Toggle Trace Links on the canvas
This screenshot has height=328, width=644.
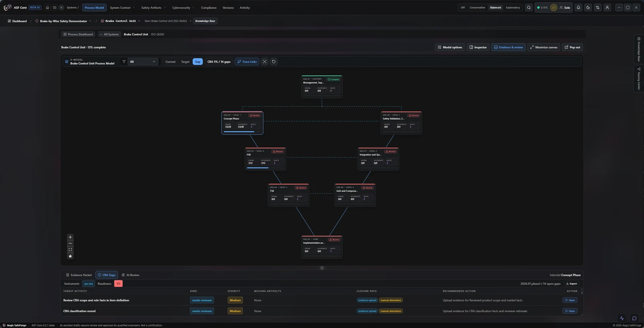point(247,62)
